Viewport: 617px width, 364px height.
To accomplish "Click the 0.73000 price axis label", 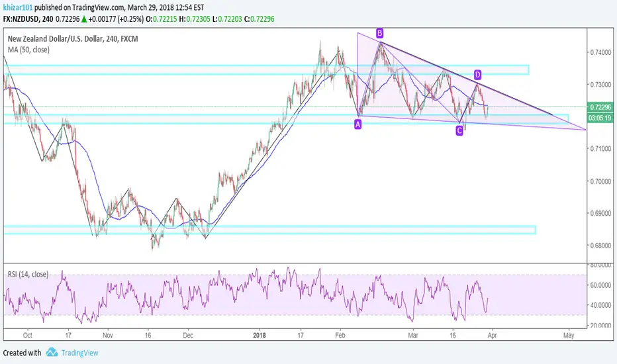I will pos(600,85).
